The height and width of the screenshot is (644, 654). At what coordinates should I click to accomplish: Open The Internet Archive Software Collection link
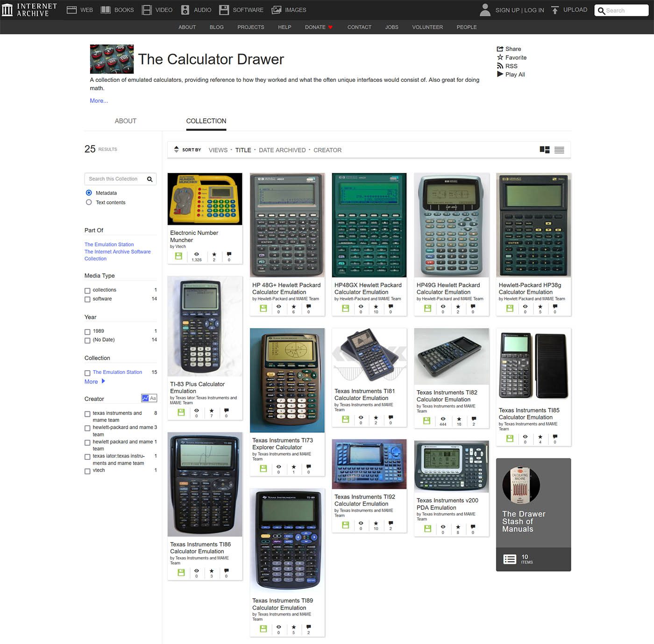(x=118, y=255)
